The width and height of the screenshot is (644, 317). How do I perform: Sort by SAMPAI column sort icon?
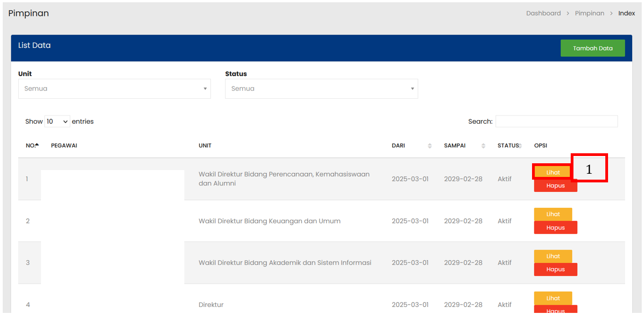483,146
